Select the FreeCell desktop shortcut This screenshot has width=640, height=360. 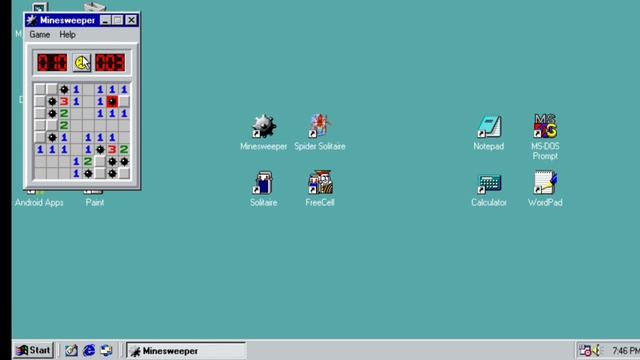[x=320, y=182]
